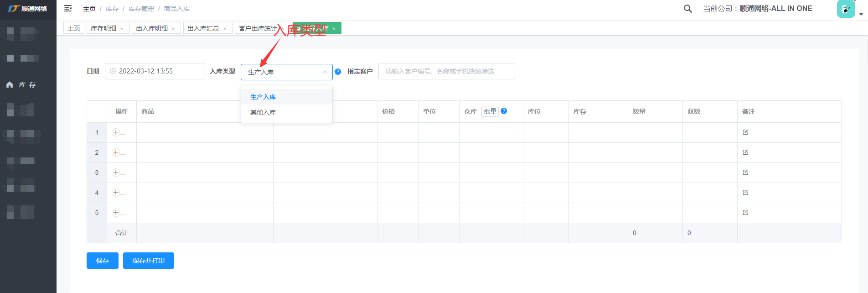Choose 其他入库 from the dropdown list
The image size is (868, 293).
coord(263,112)
